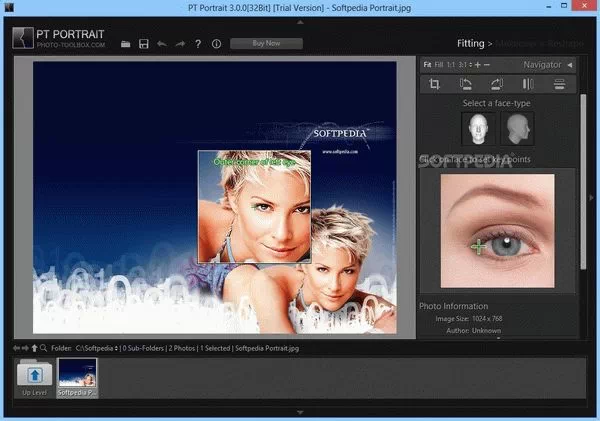Rotate image counter-clockwise

point(465,84)
